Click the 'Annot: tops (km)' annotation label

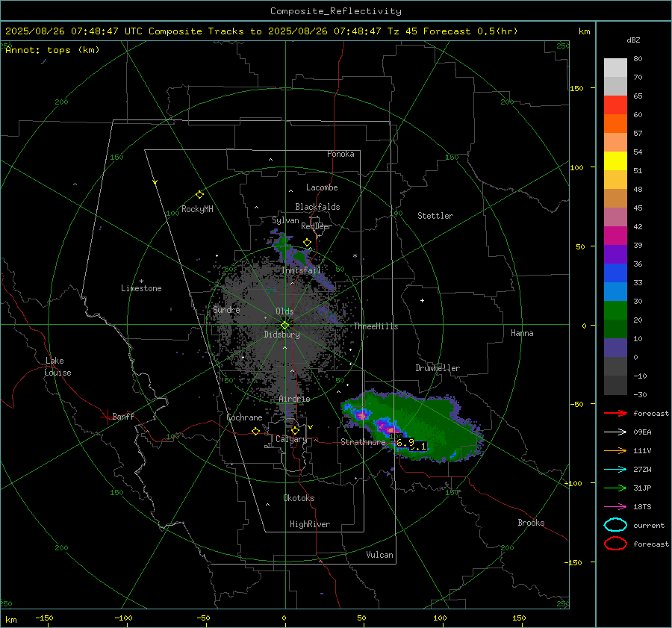click(x=52, y=50)
